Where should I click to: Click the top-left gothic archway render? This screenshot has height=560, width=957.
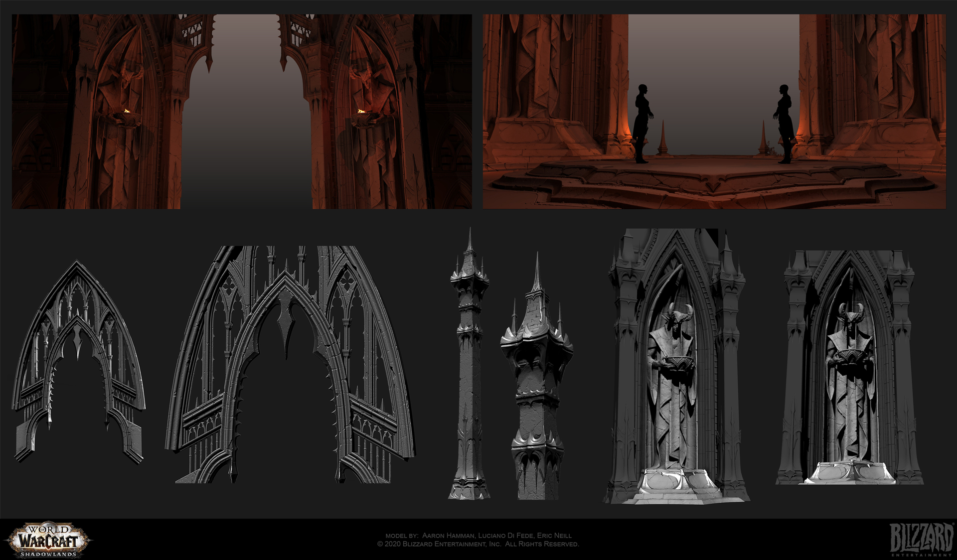242,111
